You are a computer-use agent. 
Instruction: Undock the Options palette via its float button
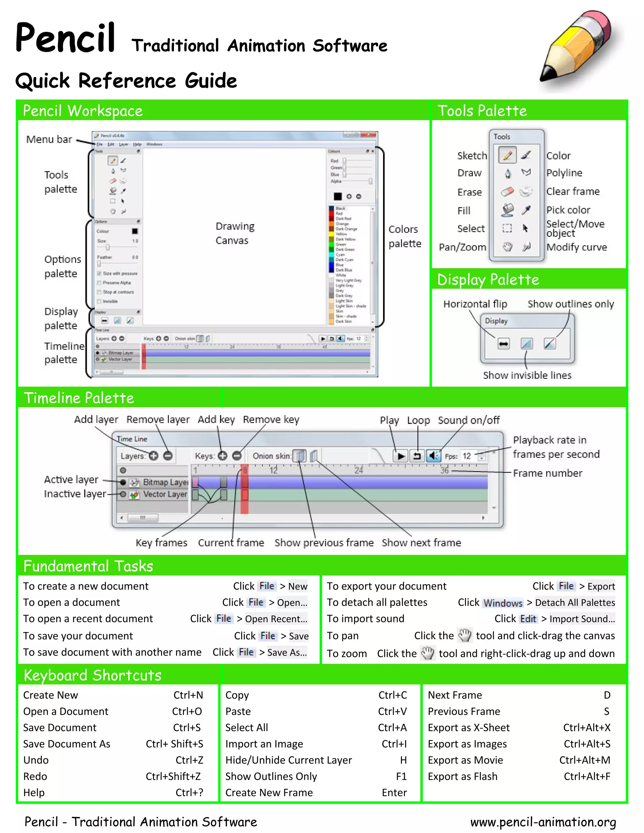138,222
